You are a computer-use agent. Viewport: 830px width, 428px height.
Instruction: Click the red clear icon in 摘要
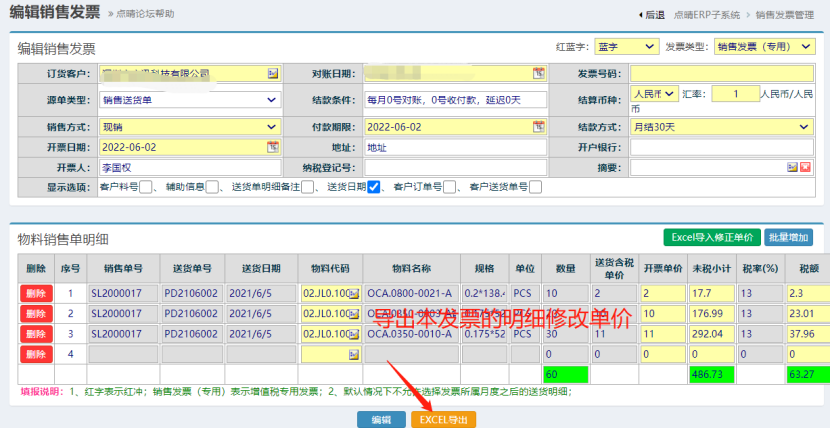tap(805, 167)
